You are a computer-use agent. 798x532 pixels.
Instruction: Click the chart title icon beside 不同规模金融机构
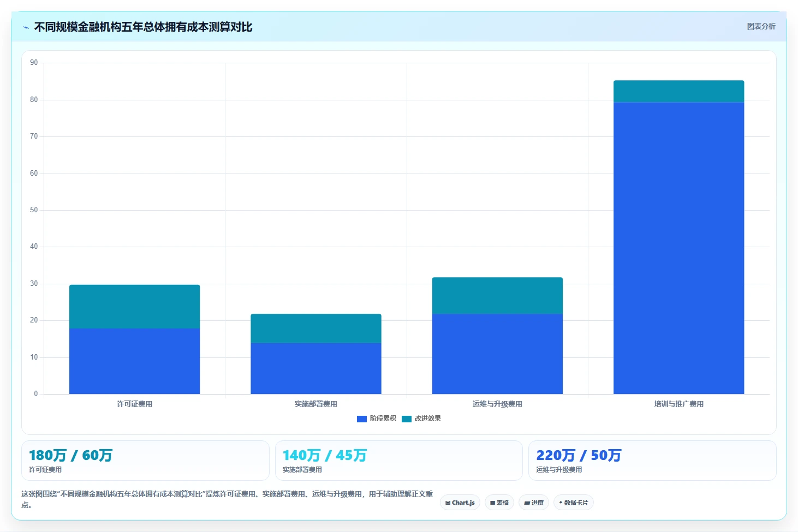point(26,27)
